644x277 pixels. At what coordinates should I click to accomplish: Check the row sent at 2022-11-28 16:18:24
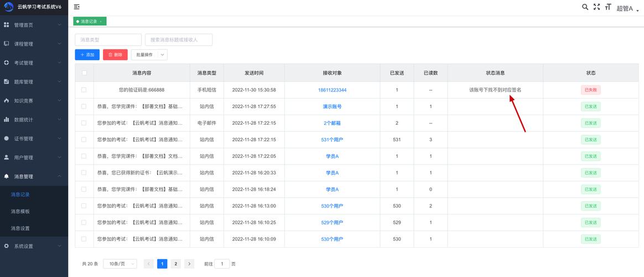tap(84, 189)
